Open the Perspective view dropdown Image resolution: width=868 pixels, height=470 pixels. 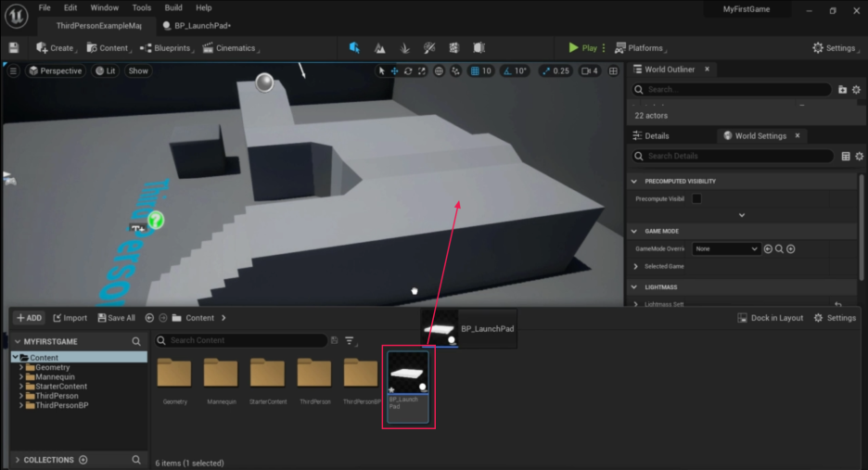click(56, 70)
